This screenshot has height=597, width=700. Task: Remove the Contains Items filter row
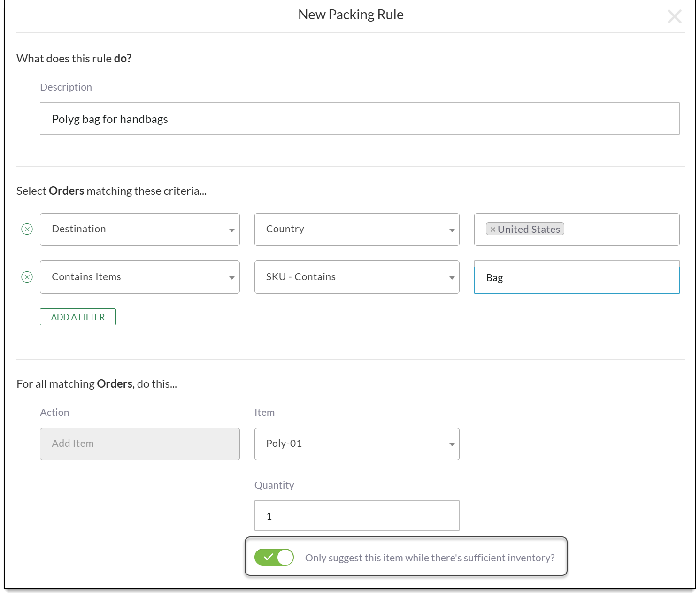pos(27,277)
